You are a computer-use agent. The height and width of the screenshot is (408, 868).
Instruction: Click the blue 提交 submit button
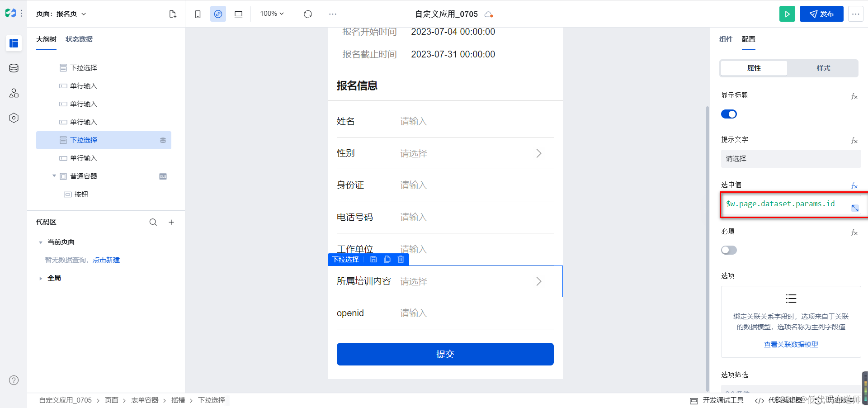coord(445,354)
